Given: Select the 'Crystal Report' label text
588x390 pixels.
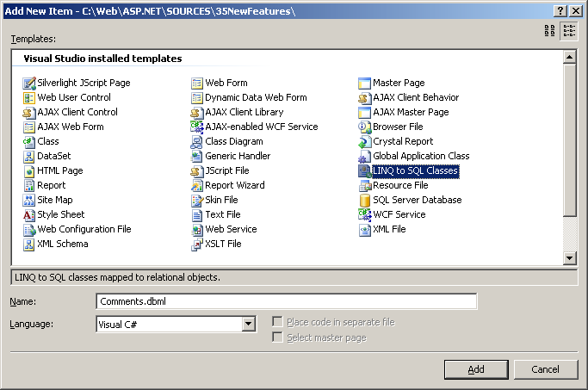Looking at the screenshot, I should coord(403,141).
